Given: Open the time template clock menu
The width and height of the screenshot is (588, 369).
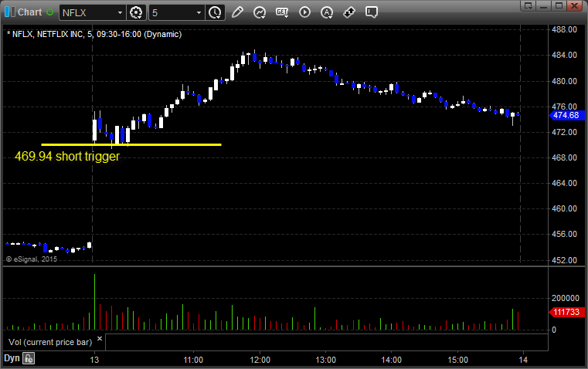Looking at the screenshot, I should coord(216,12).
